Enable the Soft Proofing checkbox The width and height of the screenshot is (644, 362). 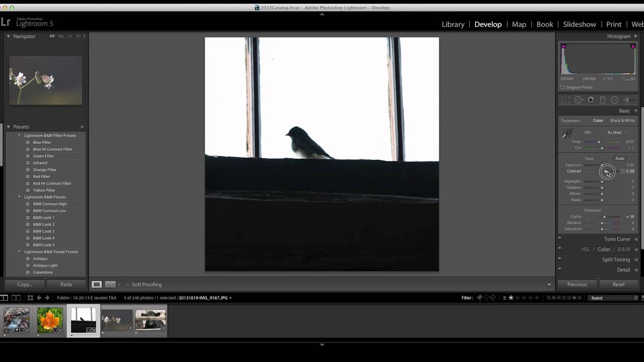pyautogui.click(x=127, y=285)
